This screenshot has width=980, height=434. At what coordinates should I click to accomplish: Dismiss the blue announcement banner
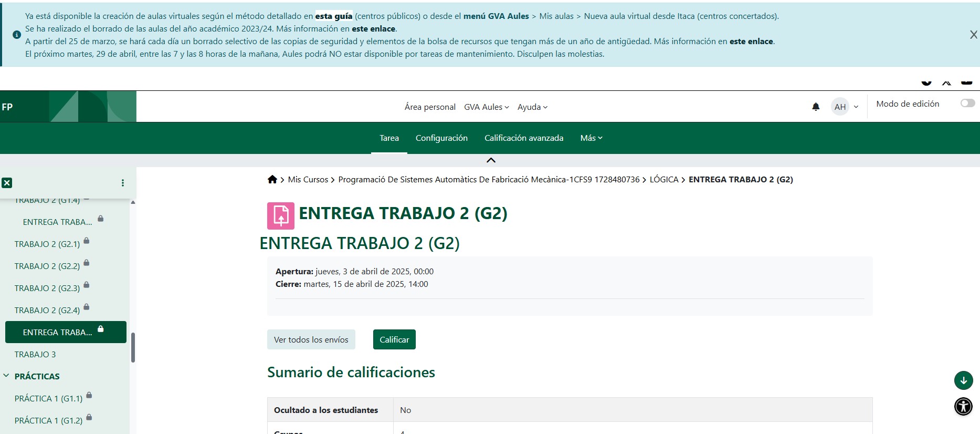point(973,35)
